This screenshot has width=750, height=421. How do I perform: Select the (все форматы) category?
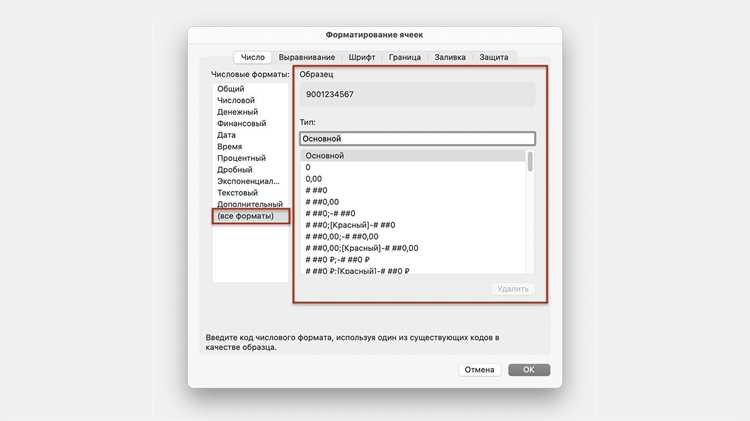coord(251,216)
